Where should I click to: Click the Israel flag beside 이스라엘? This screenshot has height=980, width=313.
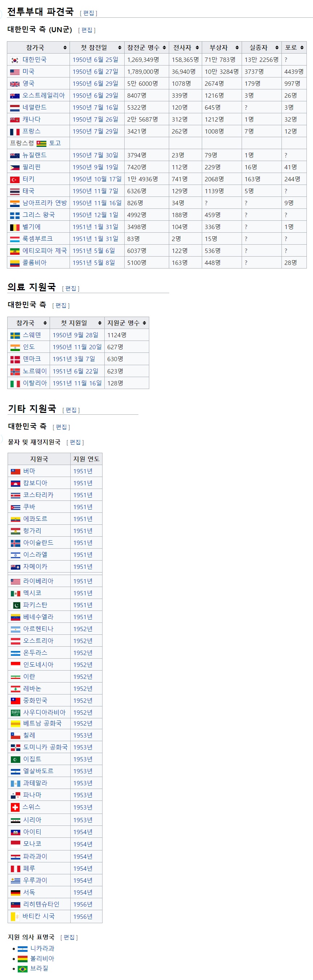[15, 555]
